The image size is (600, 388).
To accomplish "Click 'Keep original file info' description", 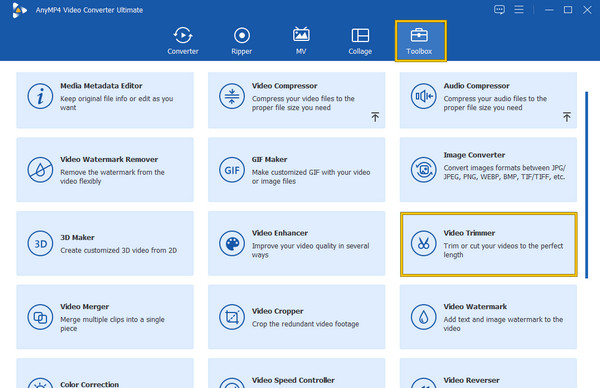I will (x=116, y=103).
